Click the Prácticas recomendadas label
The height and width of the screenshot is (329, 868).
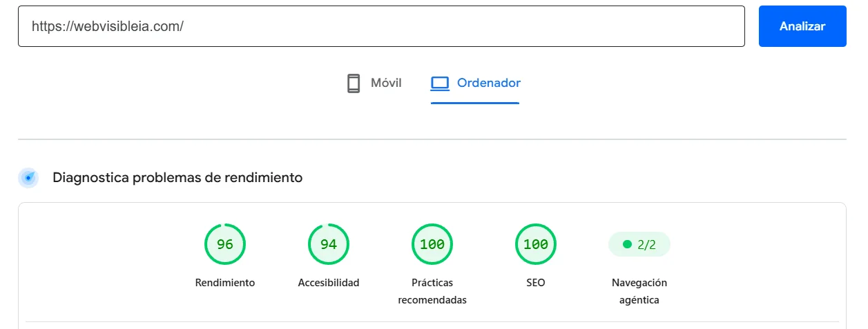click(x=432, y=291)
